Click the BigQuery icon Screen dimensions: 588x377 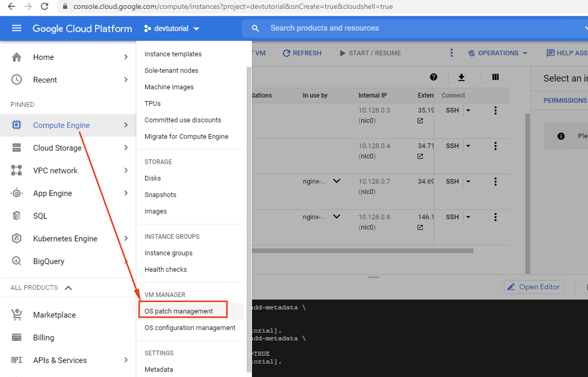[x=17, y=261]
